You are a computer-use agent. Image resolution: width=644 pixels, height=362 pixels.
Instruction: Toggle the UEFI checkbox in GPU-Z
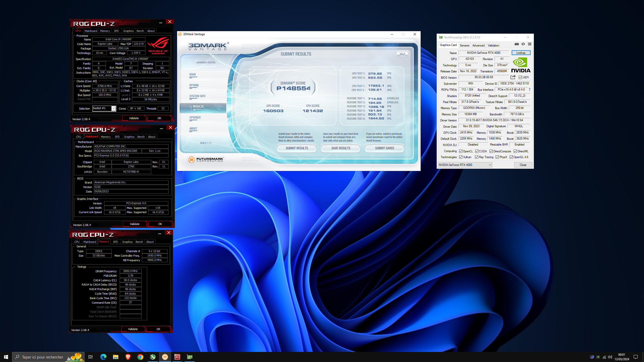tap(520, 77)
